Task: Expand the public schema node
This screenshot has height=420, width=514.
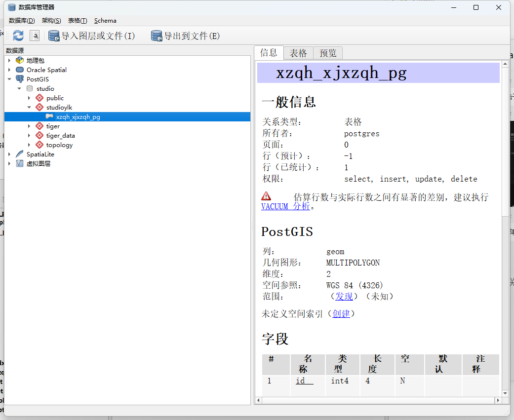Action: click(x=29, y=98)
